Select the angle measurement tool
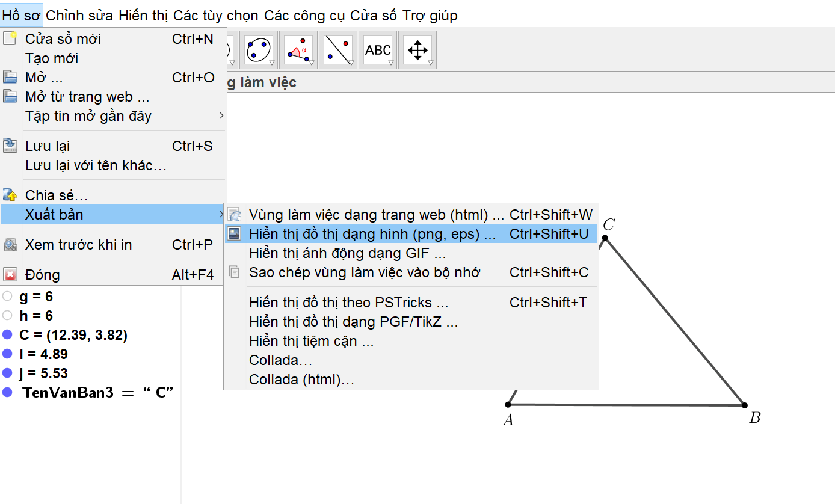The width and height of the screenshot is (835, 504). pos(298,50)
